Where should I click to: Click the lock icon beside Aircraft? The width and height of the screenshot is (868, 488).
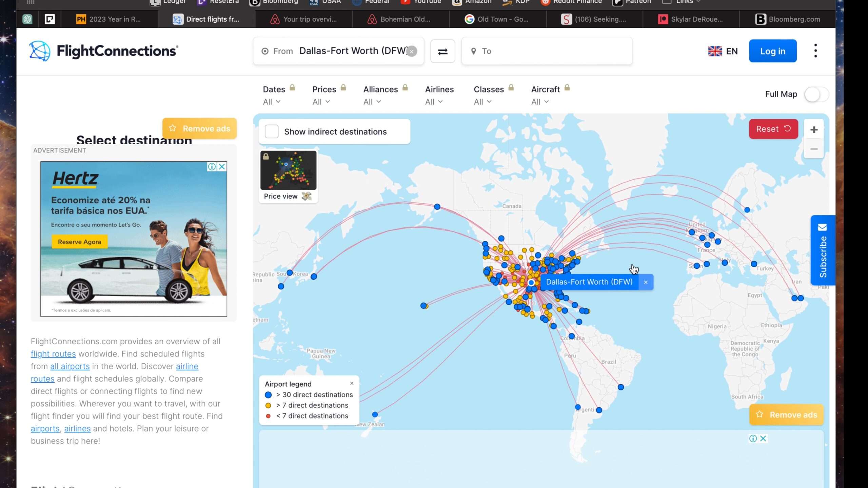tap(567, 88)
